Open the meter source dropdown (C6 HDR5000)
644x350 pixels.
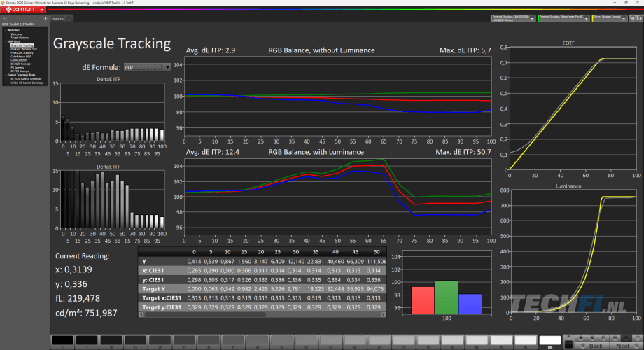pos(513,18)
